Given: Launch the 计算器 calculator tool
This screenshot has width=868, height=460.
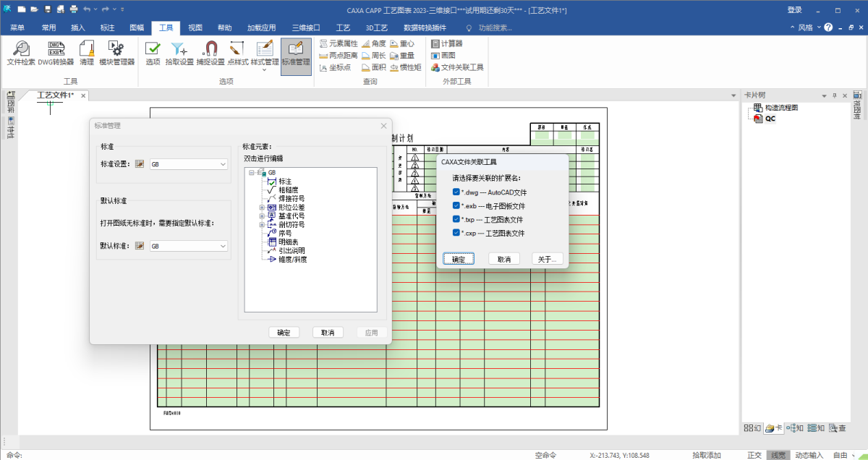Looking at the screenshot, I should click(x=447, y=43).
